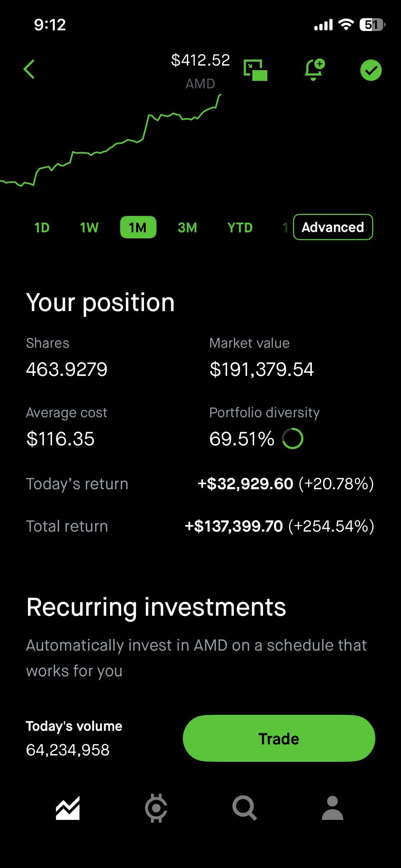Add a price alert bell

tap(315, 69)
